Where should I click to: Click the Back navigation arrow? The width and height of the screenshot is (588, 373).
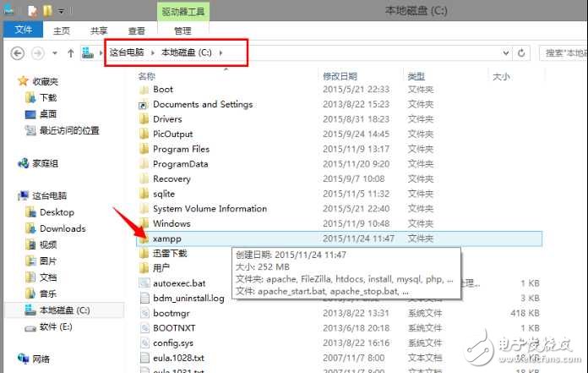point(18,53)
